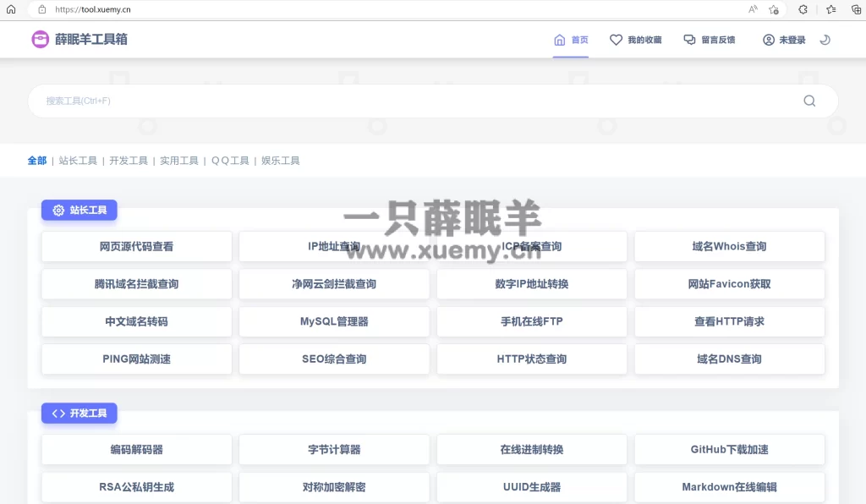Open 我的收藏 nav item
866x504 pixels.
click(x=636, y=40)
